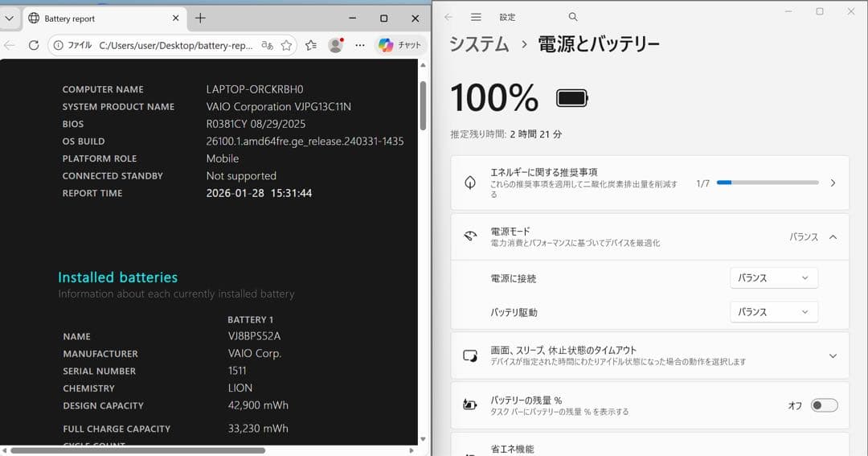Open the Edge profile avatar
Viewport: 868px width, 456px height.
click(335, 45)
